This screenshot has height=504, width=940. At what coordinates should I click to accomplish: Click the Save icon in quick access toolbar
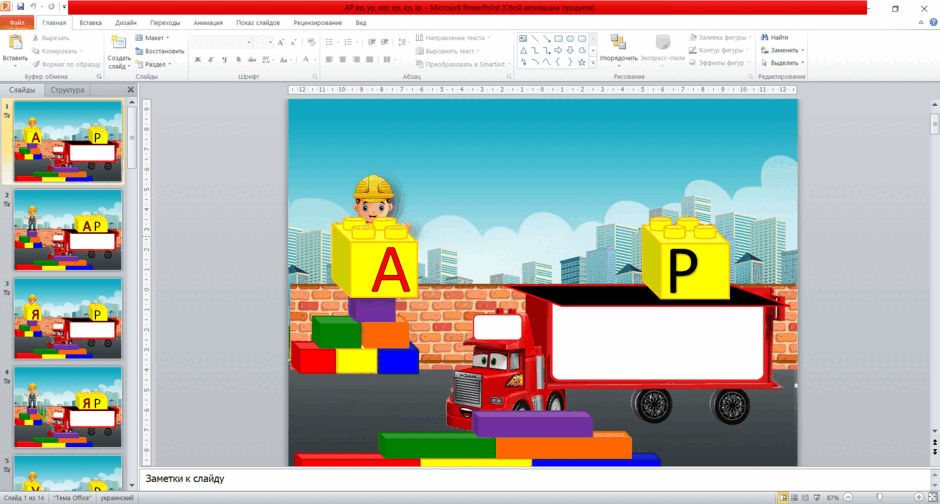pyautogui.click(x=20, y=7)
